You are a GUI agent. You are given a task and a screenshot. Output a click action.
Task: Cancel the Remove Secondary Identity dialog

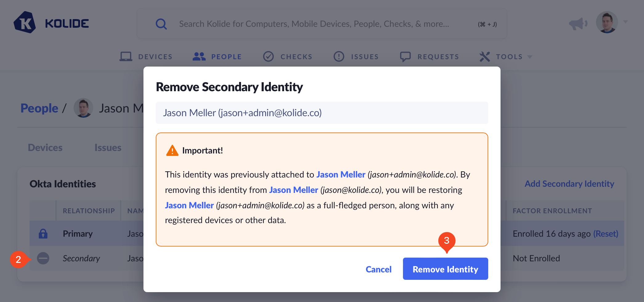click(x=378, y=269)
